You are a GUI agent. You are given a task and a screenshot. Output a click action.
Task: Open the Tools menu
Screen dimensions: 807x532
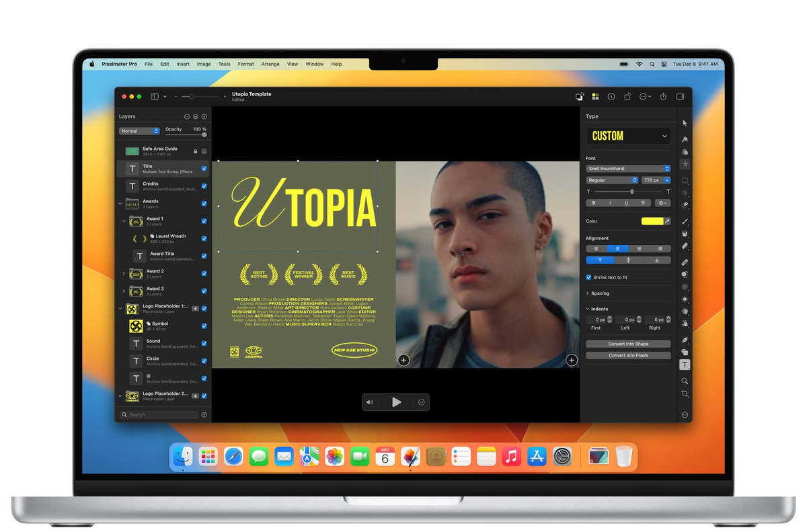pyautogui.click(x=224, y=64)
